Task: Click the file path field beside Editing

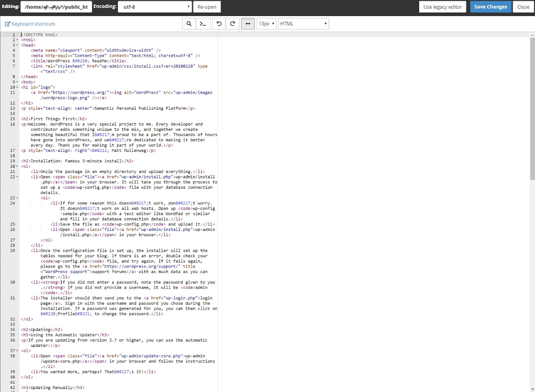Action: click(56, 7)
